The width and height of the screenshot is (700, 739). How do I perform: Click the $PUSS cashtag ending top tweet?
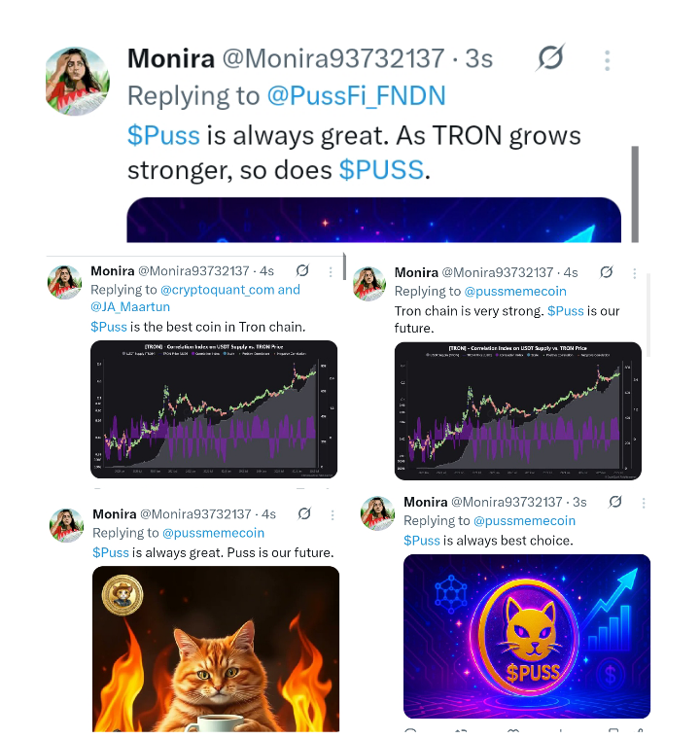click(381, 169)
